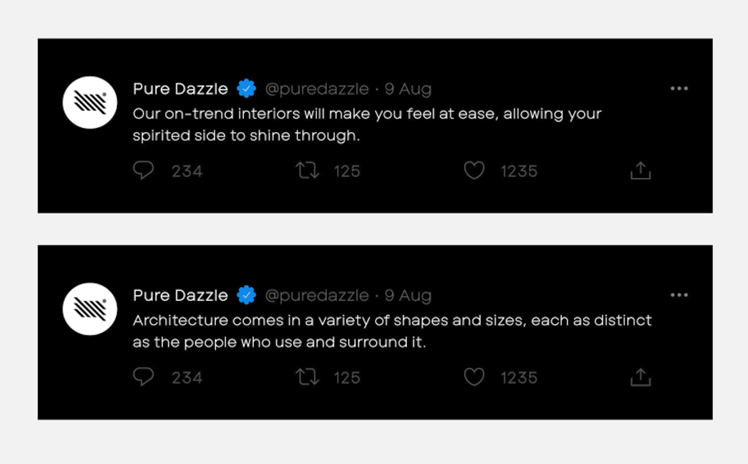748x464 pixels.
Task: Click the 9 Aug date on interiors tweet
Action: pos(408,89)
